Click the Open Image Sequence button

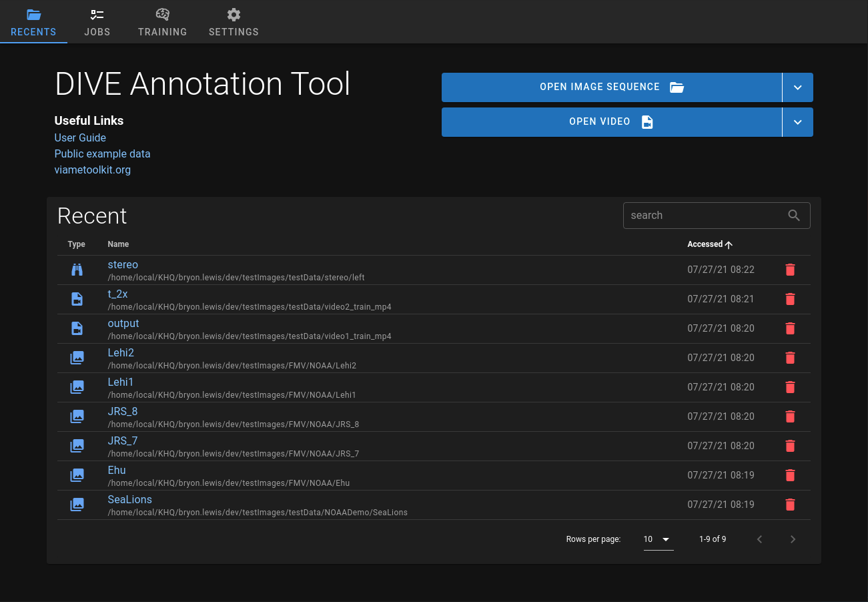tap(611, 87)
